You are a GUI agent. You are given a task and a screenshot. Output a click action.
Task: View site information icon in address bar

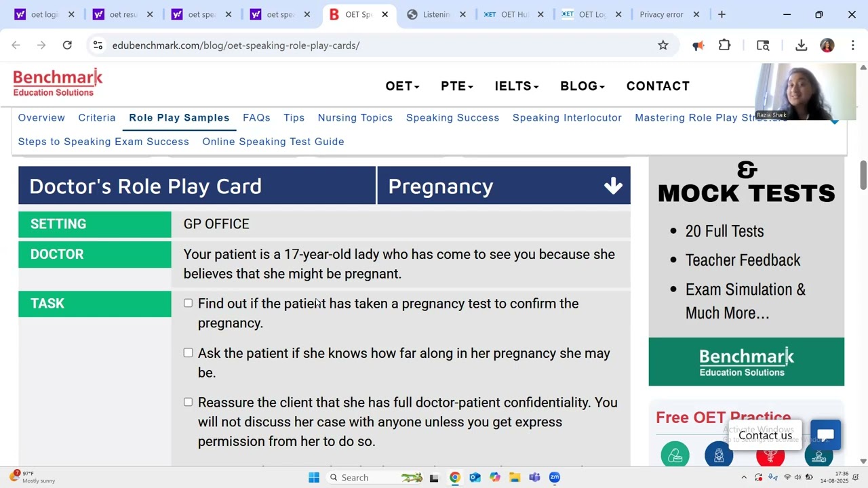pyautogui.click(x=98, y=45)
